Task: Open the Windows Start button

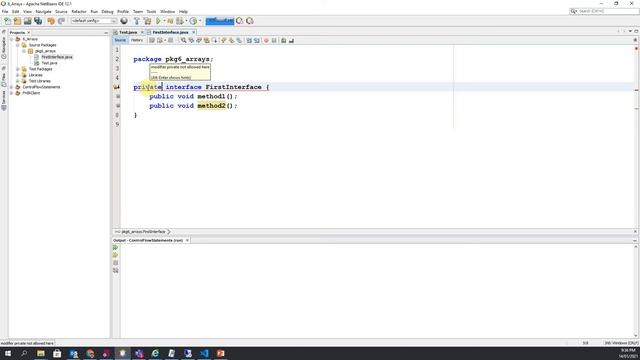Action: pos(8,353)
